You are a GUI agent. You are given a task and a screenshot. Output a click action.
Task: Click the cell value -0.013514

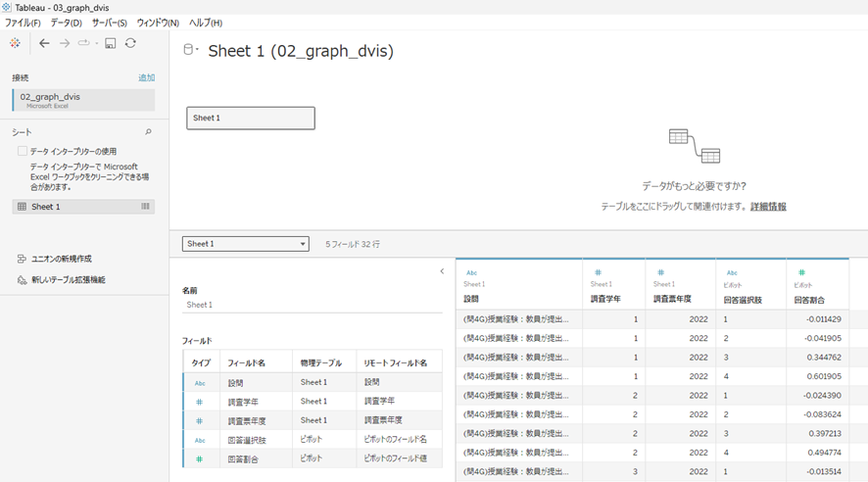pyautogui.click(x=822, y=472)
